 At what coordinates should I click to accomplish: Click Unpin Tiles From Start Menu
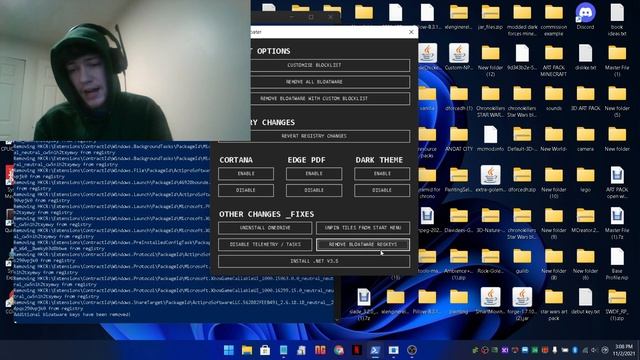[363, 228]
